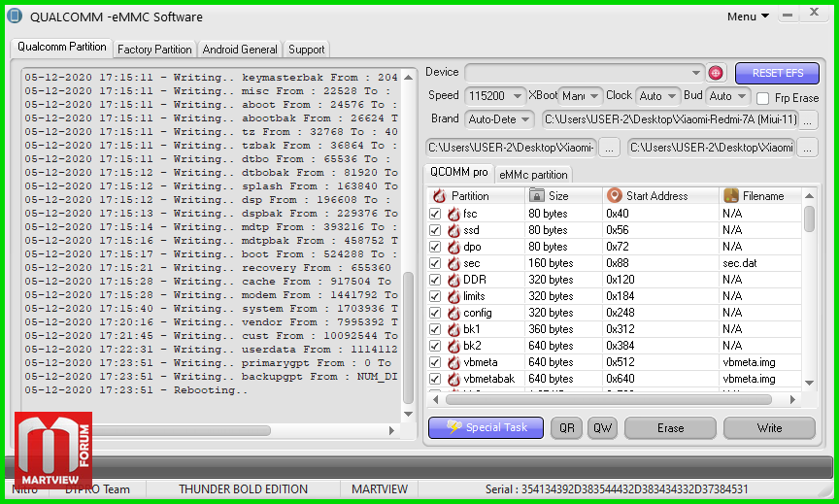Image resolution: width=839 pixels, height=504 pixels.
Task: Click the QR button
Action: 567,428
